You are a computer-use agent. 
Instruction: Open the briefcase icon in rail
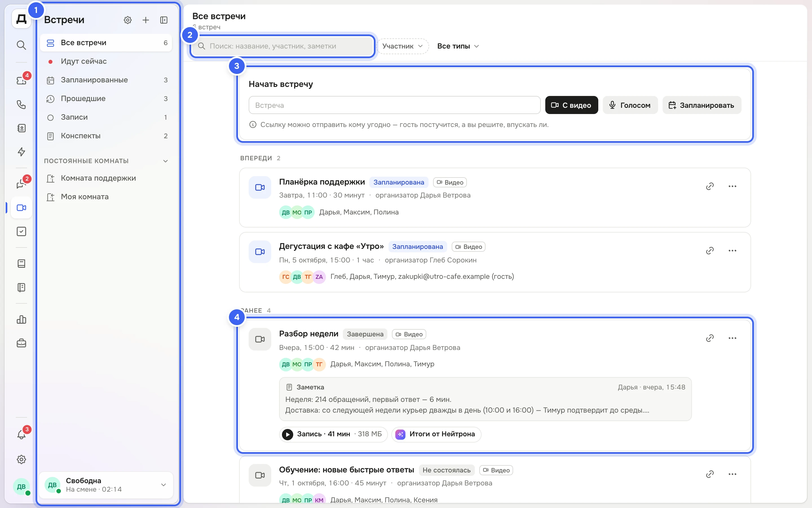coord(21,343)
